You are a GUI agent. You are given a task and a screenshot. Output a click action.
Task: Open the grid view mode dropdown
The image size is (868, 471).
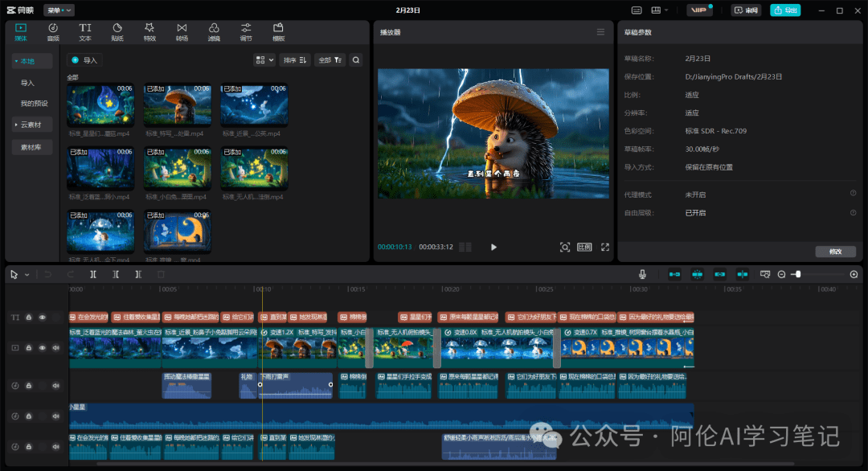coord(264,59)
